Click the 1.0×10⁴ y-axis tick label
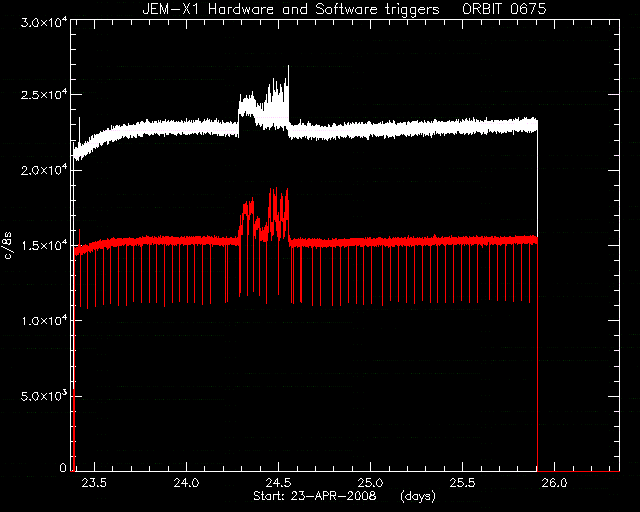The image size is (640, 512). [x=44, y=321]
